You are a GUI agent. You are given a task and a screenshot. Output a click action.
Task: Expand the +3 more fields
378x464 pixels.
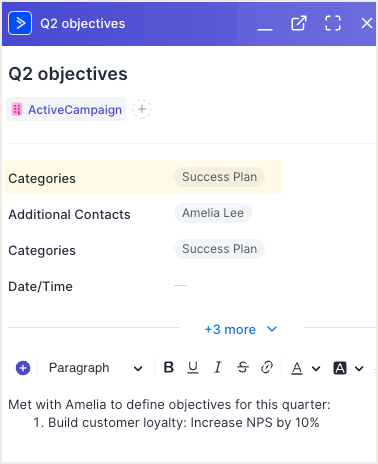(241, 329)
